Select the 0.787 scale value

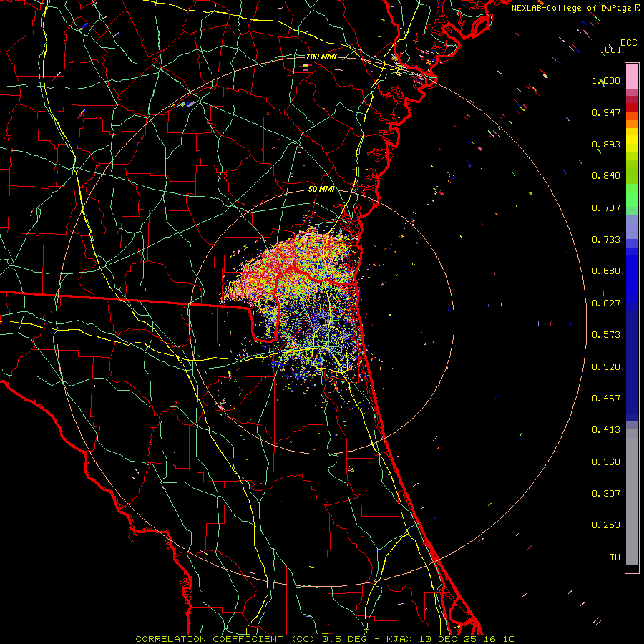606,208
